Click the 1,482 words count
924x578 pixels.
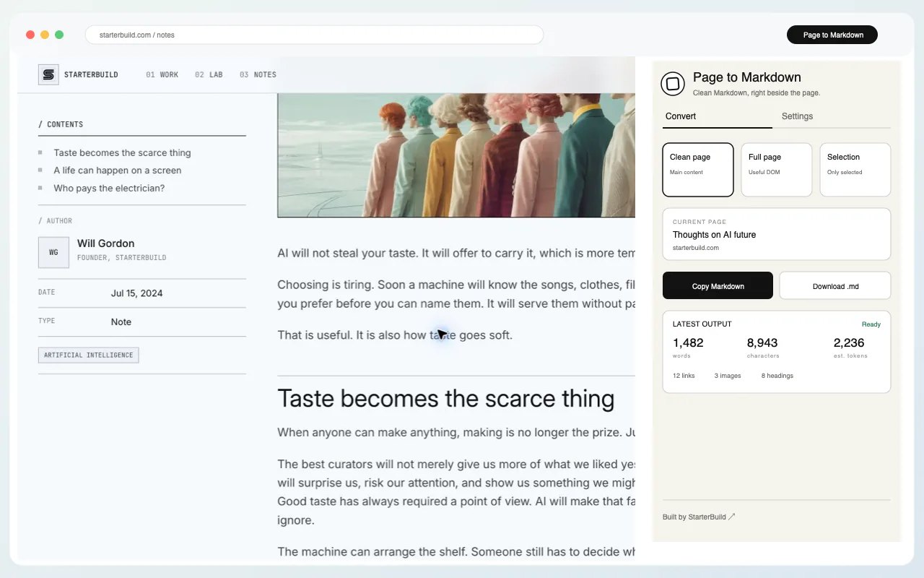point(688,343)
